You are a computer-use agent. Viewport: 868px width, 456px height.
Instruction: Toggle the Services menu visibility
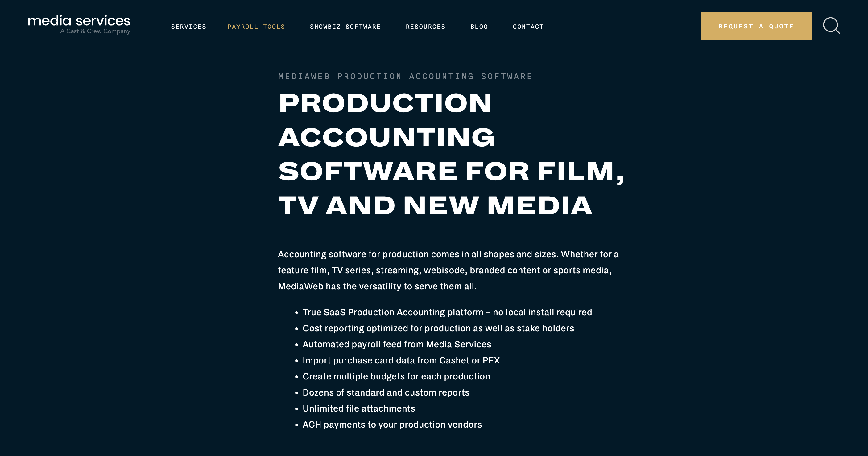click(x=189, y=26)
